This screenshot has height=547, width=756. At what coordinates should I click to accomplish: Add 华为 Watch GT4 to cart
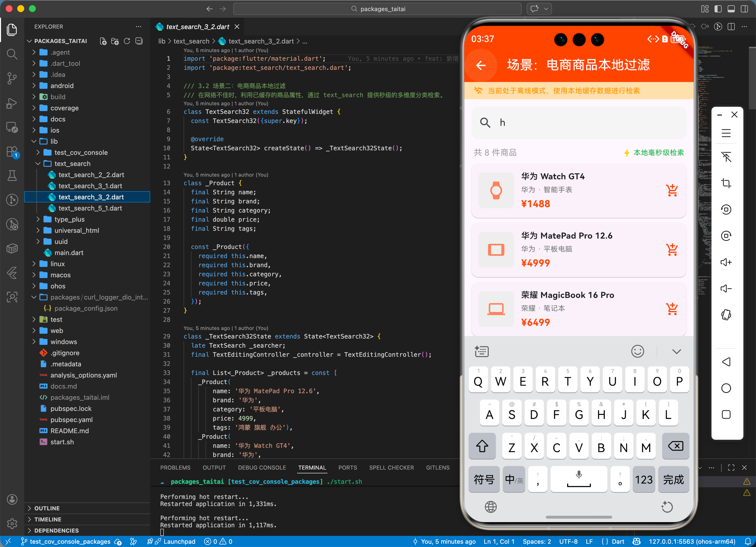point(672,191)
